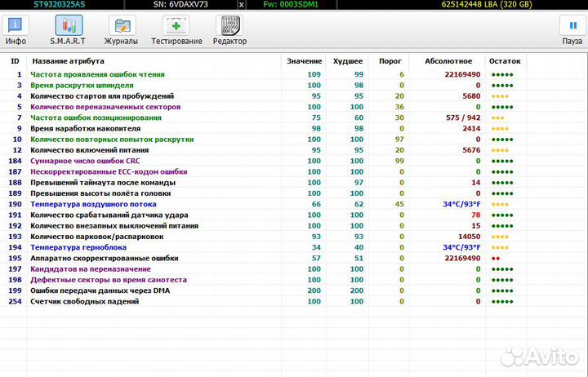Click the threshold 45 for attribute 190
The image size is (588, 377).
click(x=399, y=204)
